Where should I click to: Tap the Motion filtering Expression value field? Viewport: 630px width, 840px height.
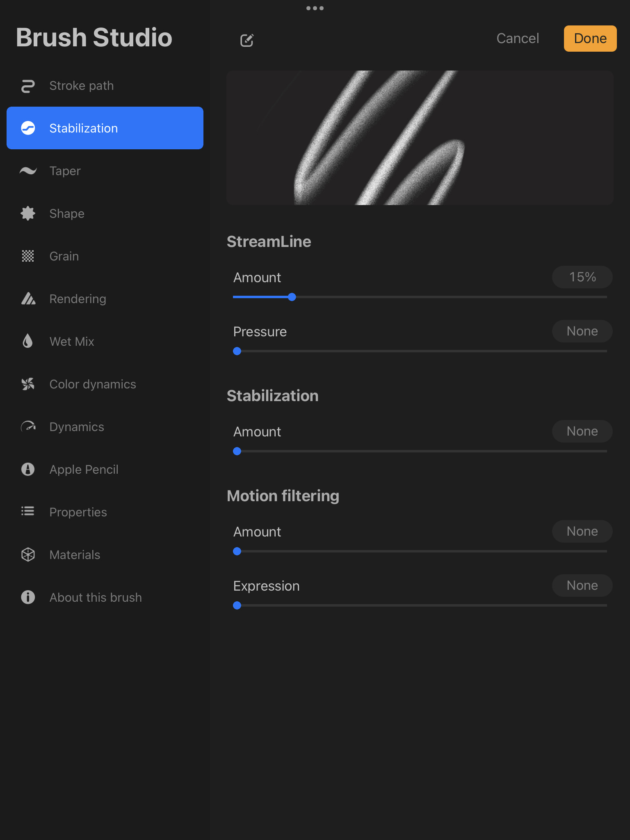pyautogui.click(x=582, y=586)
